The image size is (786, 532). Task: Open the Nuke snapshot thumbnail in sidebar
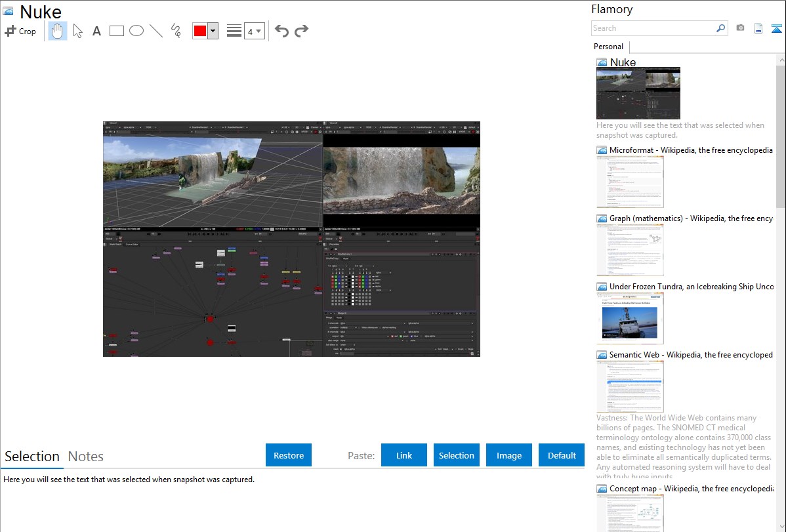click(x=638, y=93)
